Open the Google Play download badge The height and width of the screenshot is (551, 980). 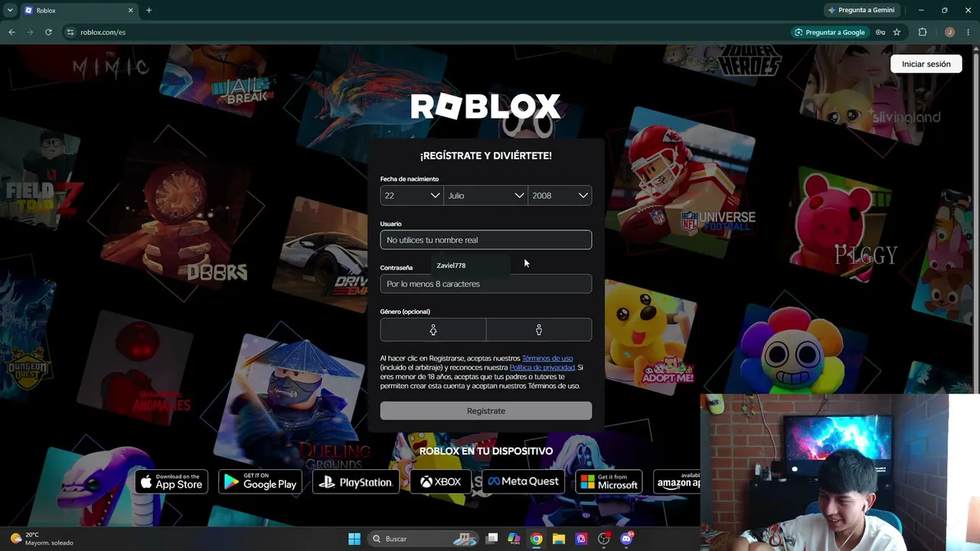click(260, 482)
